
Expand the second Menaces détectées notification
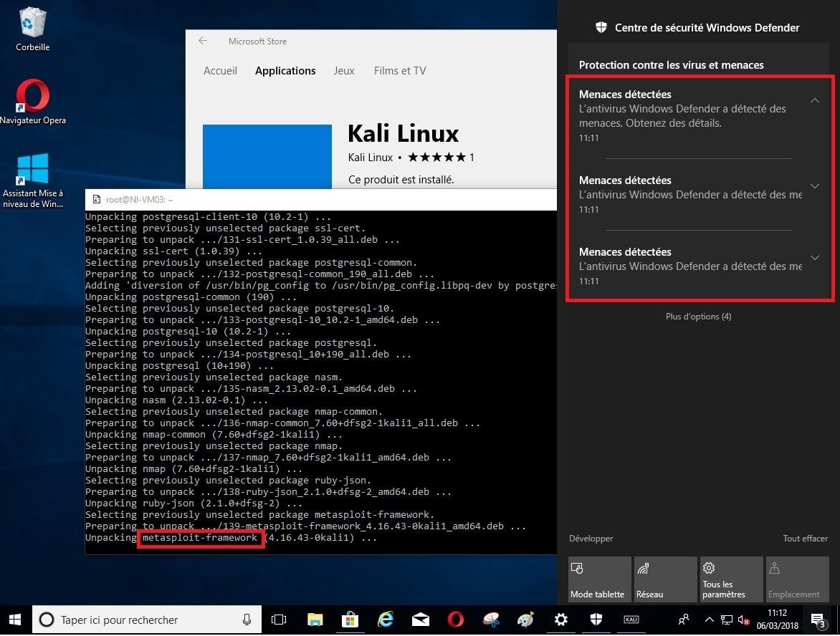point(814,186)
